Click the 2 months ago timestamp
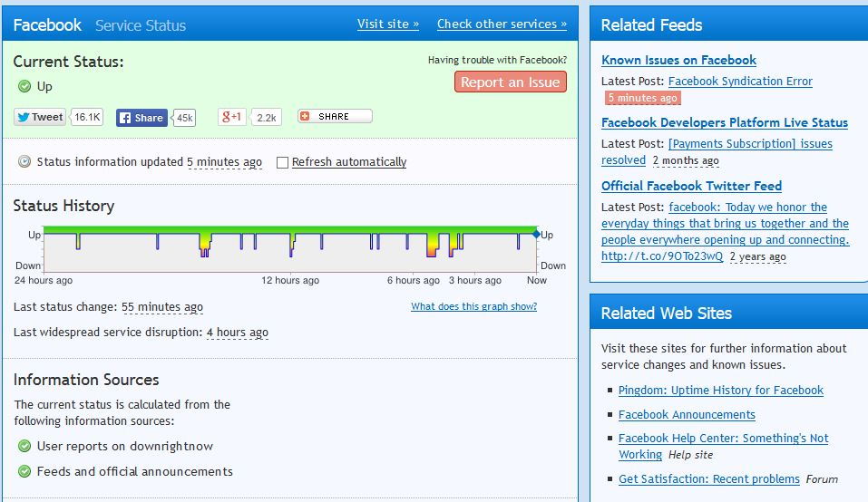The height and width of the screenshot is (502, 868). point(686,160)
